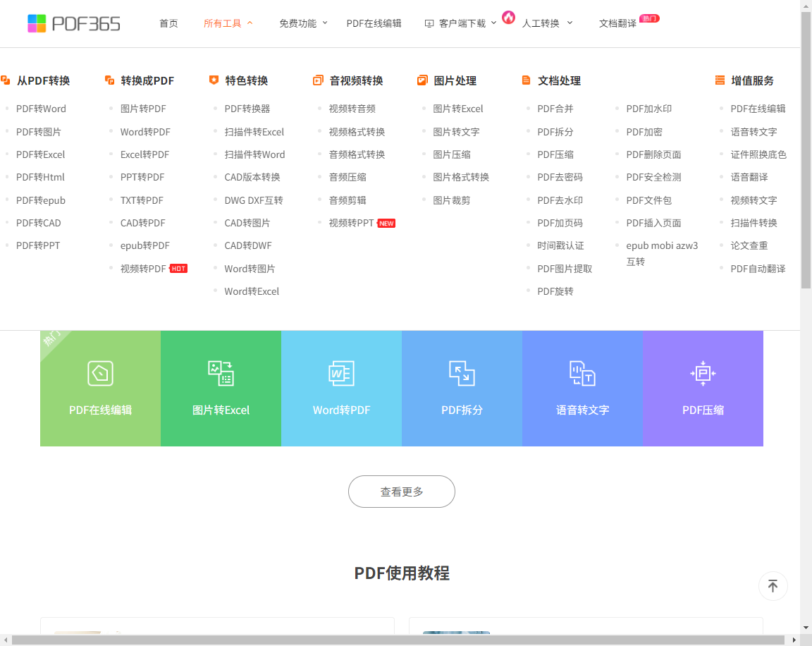The image size is (812, 646).
Task: Open 免费功能 navigation item
Action: (x=297, y=23)
